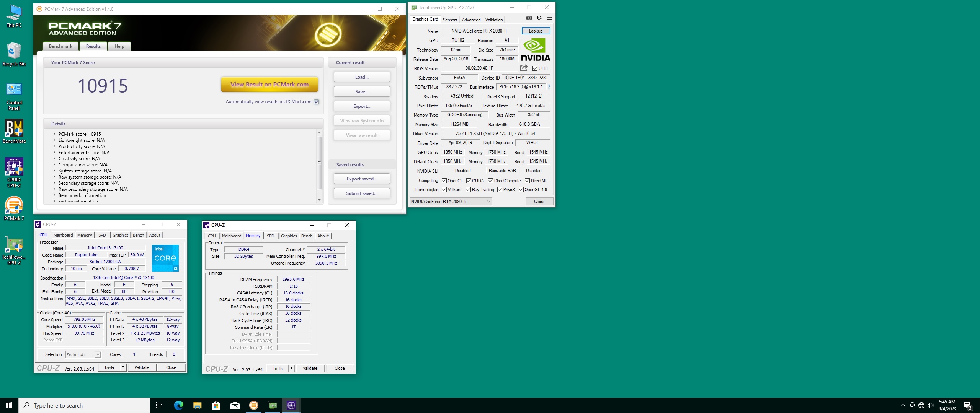This screenshot has width=980, height=413.
Task: Switch to GPU-Z taskbar icon
Action: (x=272, y=405)
